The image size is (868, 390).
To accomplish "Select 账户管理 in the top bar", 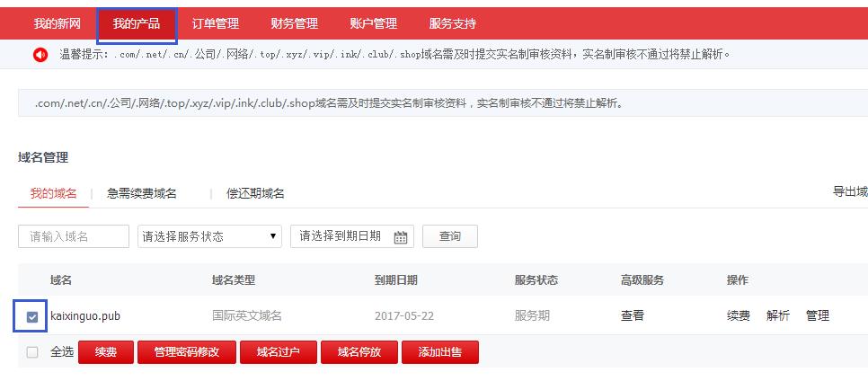I will point(374,24).
